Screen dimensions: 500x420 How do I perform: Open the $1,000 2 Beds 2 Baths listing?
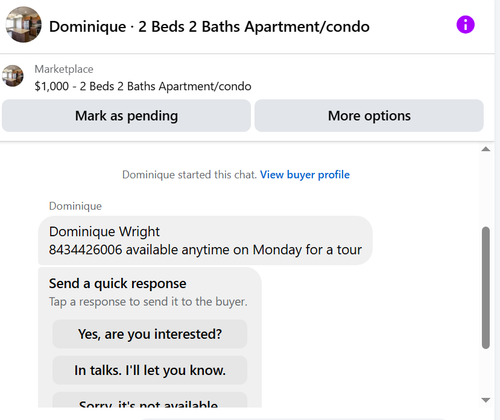tap(143, 86)
